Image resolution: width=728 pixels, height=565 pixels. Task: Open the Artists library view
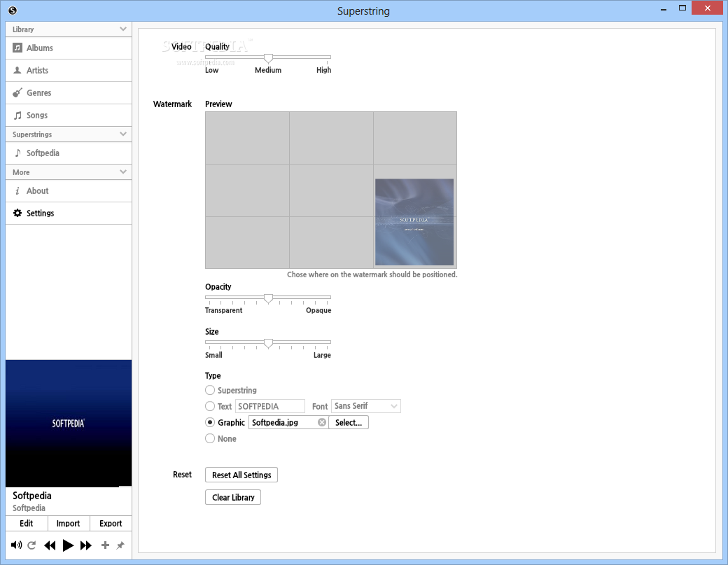pos(69,70)
